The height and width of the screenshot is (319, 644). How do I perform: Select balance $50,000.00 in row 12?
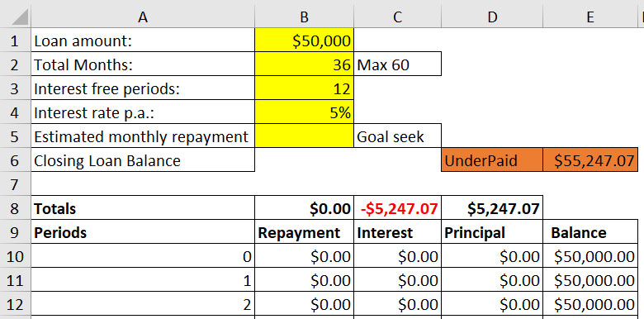590,303
